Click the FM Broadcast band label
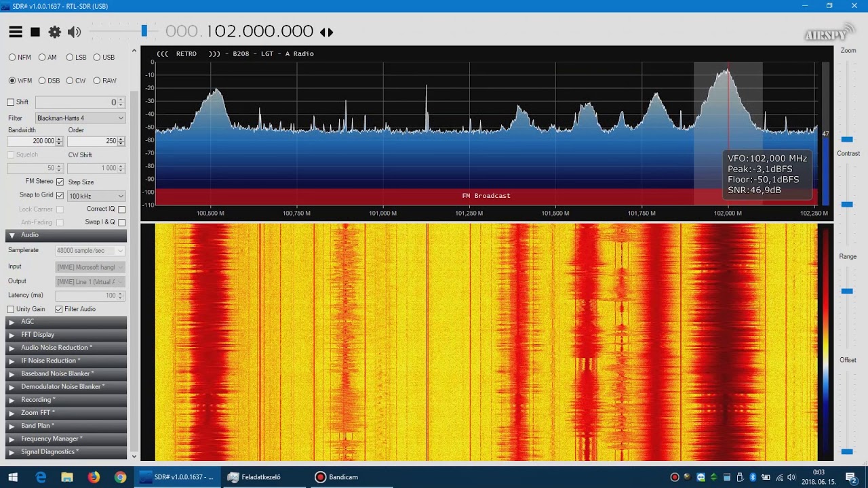The width and height of the screenshot is (868, 488). 486,196
